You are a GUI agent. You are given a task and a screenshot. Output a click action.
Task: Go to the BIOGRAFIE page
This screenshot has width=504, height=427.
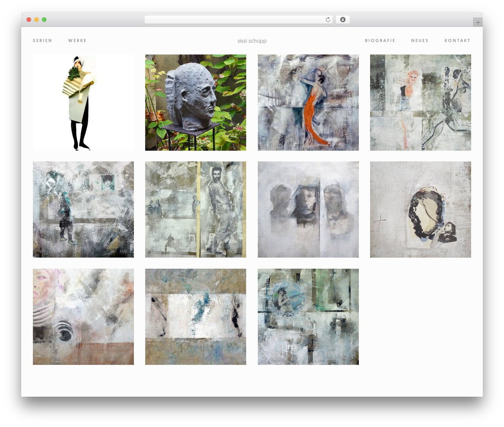click(x=380, y=41)
